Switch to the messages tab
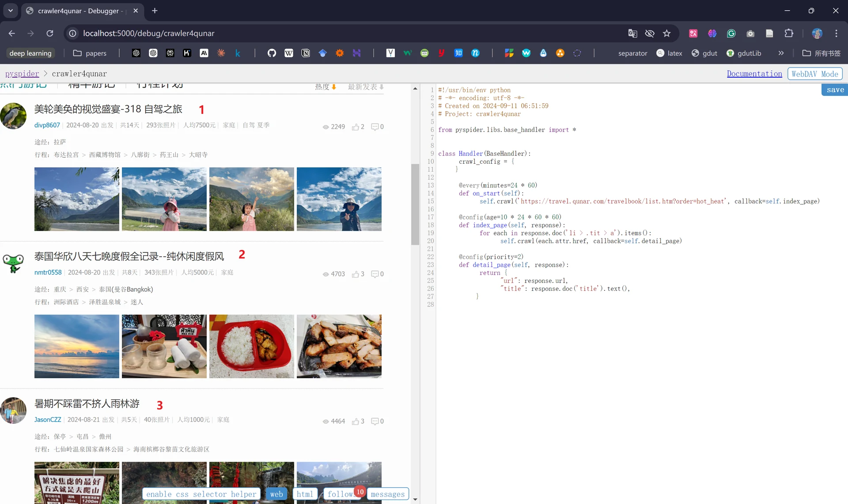 pos(387,494)
